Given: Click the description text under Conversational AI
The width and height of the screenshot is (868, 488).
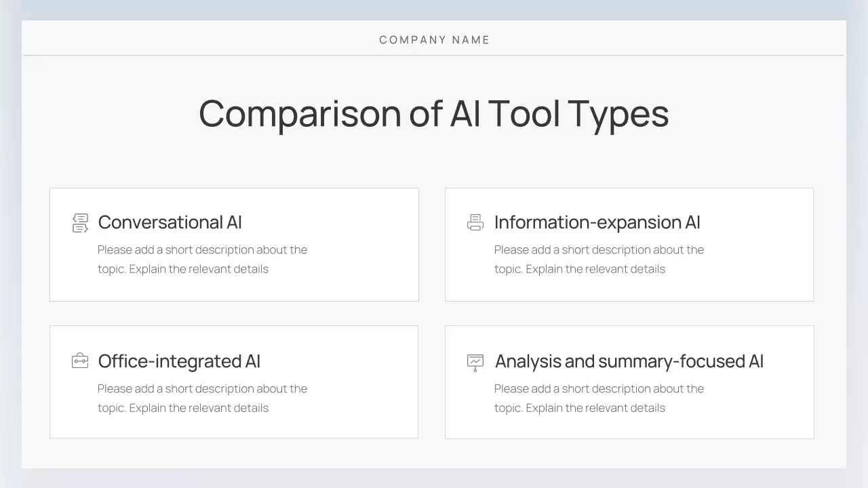Looking at the screenshot, I should click(x=202, y=260).
